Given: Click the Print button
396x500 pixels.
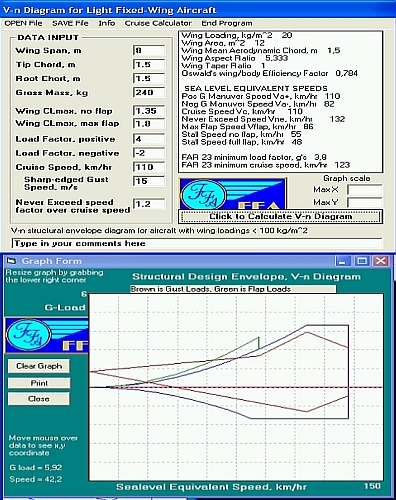Looking at the screenshot, I should click(x=39, y=383).
